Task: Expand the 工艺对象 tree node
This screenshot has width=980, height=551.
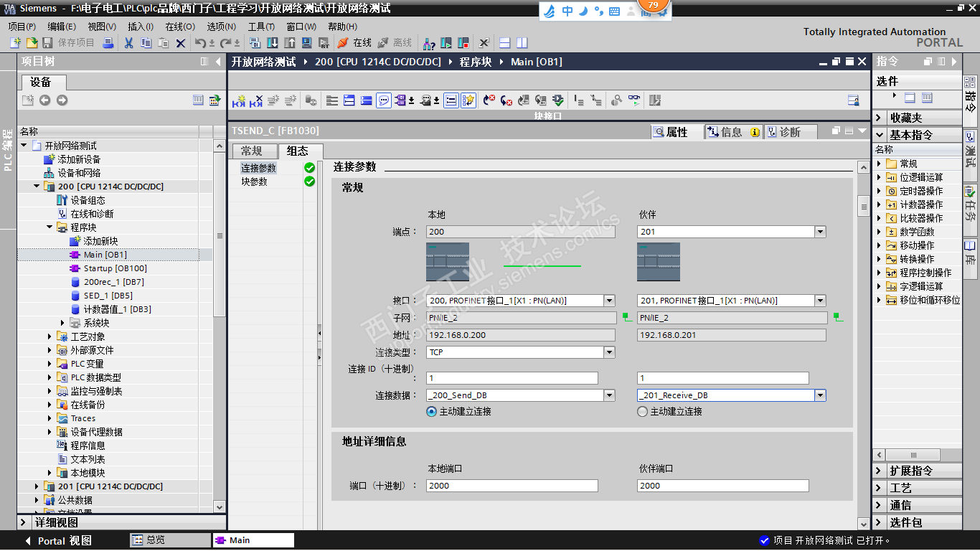Action: pos(50,336)
